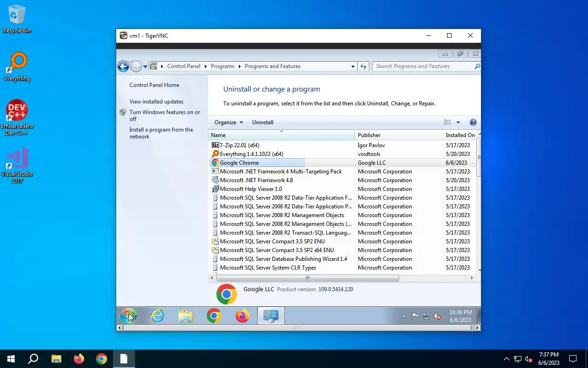588x368 pixels.
Task: Open the address bar history dropdown
Action: point(353,66)
